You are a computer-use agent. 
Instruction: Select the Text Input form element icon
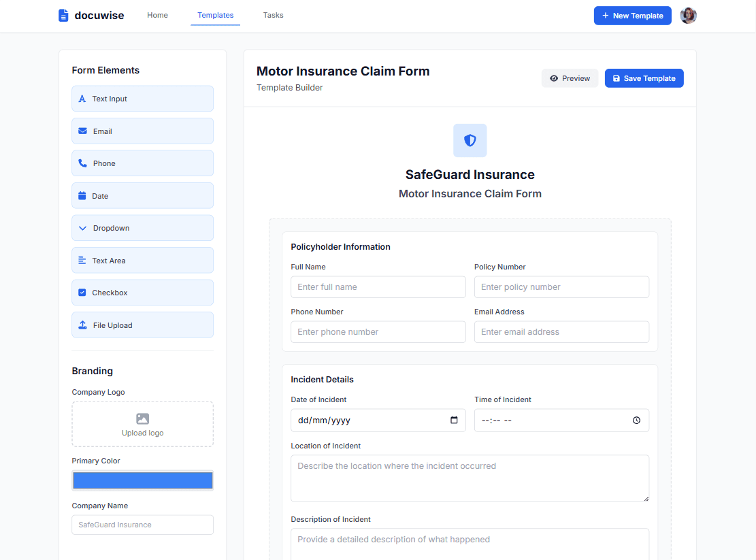[82, 98]
